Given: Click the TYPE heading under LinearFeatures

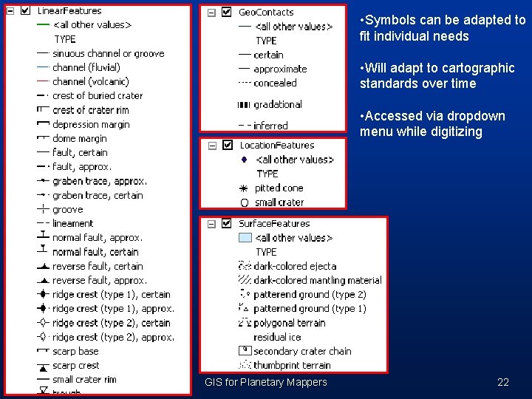Looking at the screenshot, I should point(65,39).
